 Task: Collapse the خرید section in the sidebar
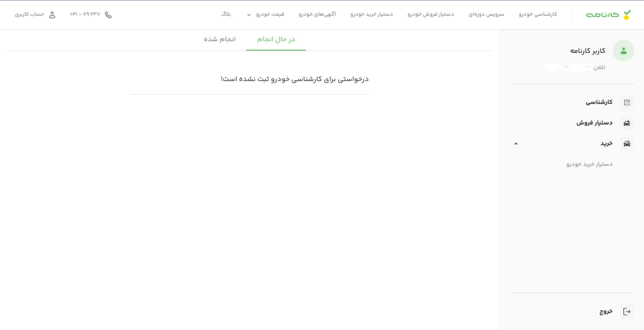coord(515,143)
